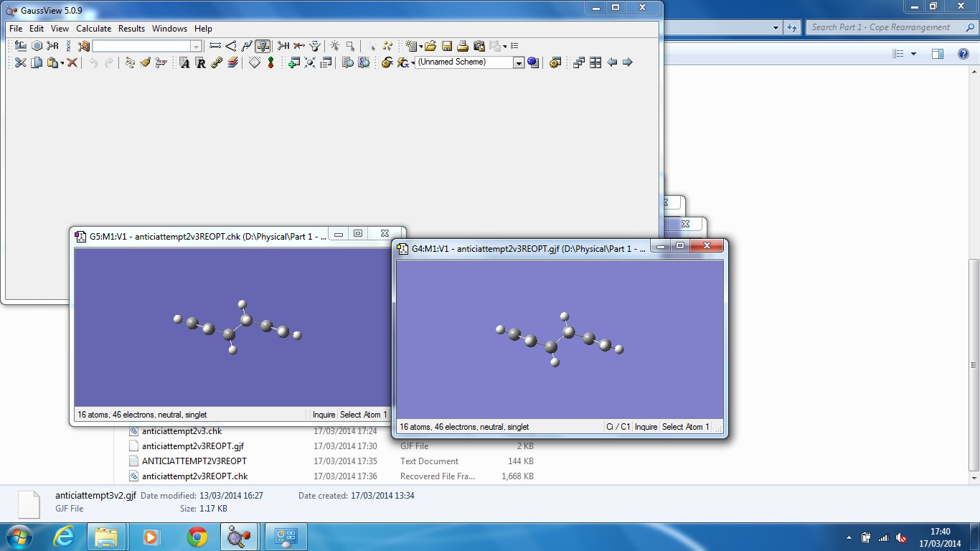Click the red X Delete icon
Screen dimensions: 980x551
[72, 62]
